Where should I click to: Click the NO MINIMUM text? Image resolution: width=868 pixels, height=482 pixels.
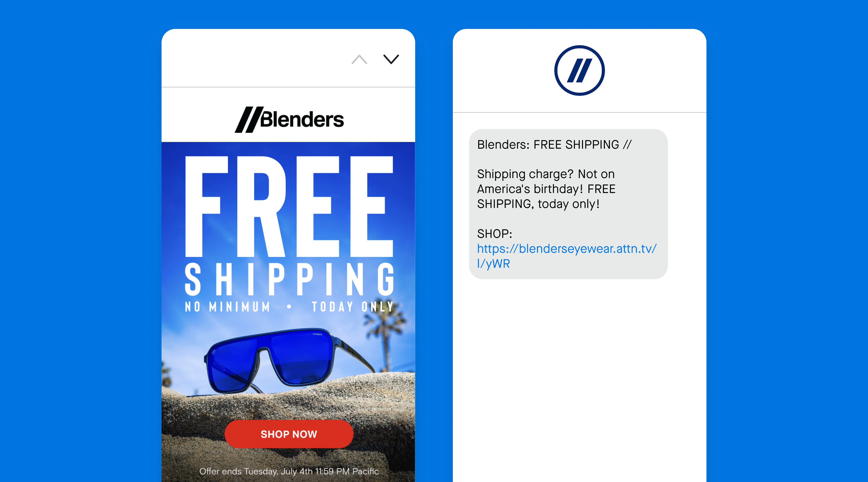[227, 307]
